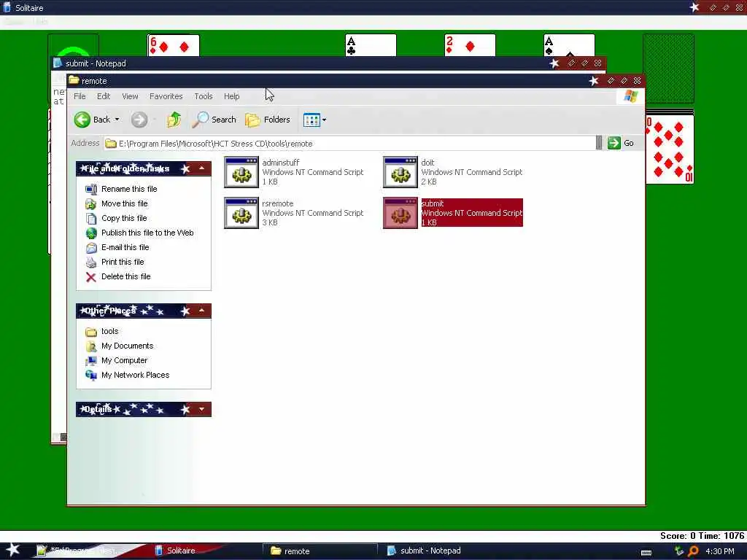The width and height of the screenshot is (747, 560).
Task: Open the File menu in remote window
Action: [x=80, y=96]
